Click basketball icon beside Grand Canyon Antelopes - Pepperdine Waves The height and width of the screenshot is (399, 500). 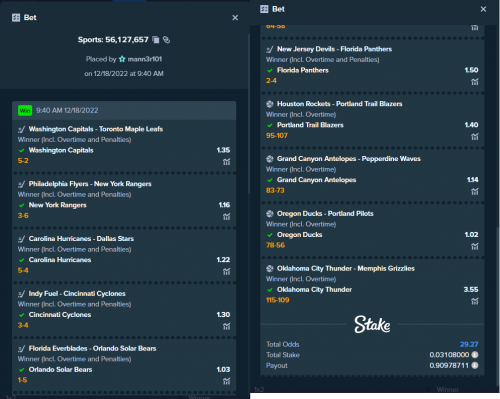point(270,159)
